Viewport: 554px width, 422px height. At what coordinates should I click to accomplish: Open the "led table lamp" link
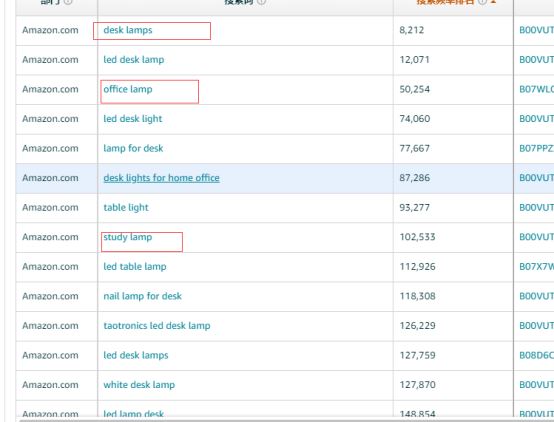pyautogui.click(x=135, y=267)
